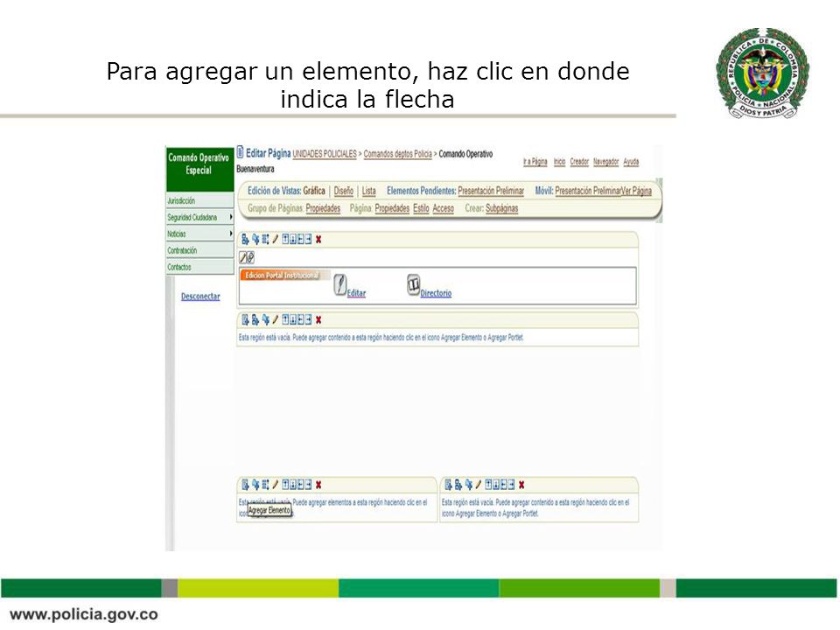The image size is (840, 630).
Task: Add region above using top region toolbar
Action: [x=285, y=240]
